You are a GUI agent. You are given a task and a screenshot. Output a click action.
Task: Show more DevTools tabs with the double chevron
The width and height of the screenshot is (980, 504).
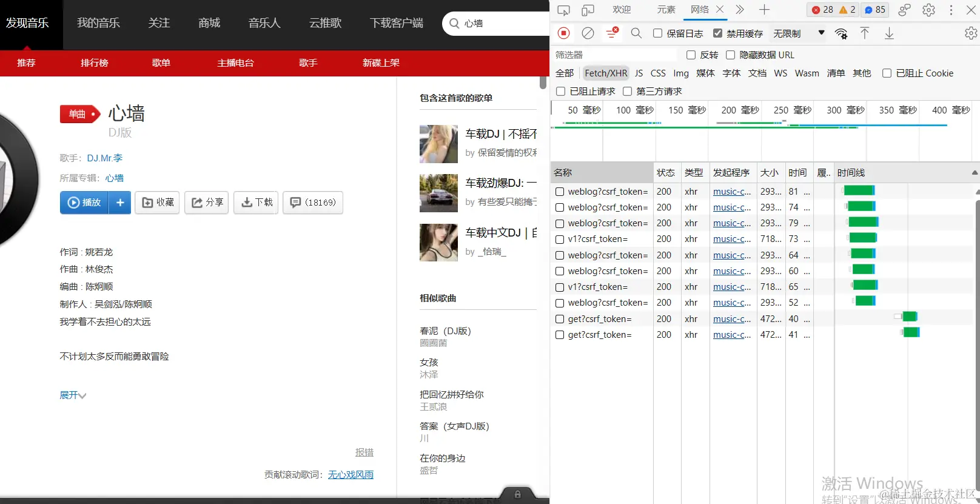click(740, 10)
